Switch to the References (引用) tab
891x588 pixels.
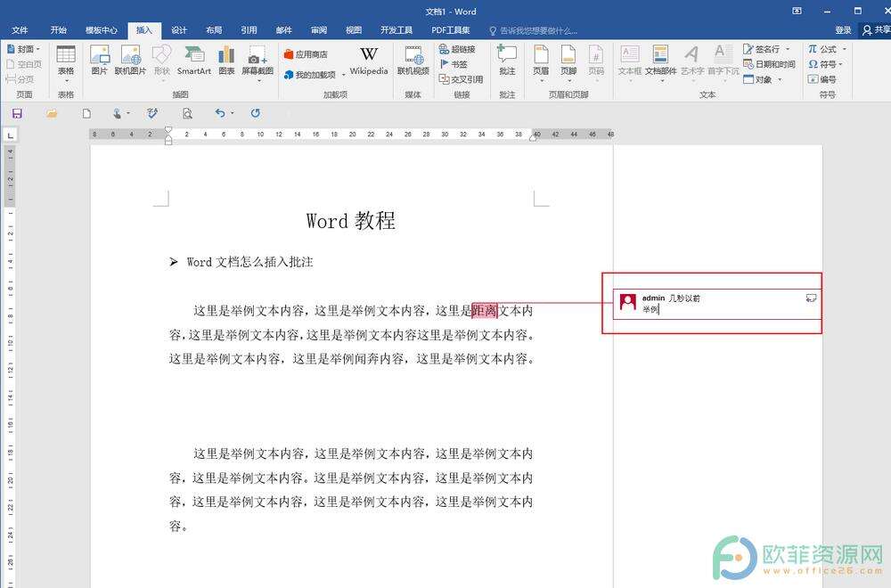(x=249, y=30)
